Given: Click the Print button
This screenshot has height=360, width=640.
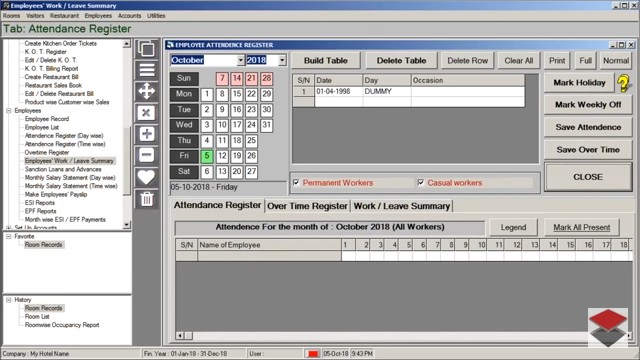Looking at the screenshot, I should point(557,60).
